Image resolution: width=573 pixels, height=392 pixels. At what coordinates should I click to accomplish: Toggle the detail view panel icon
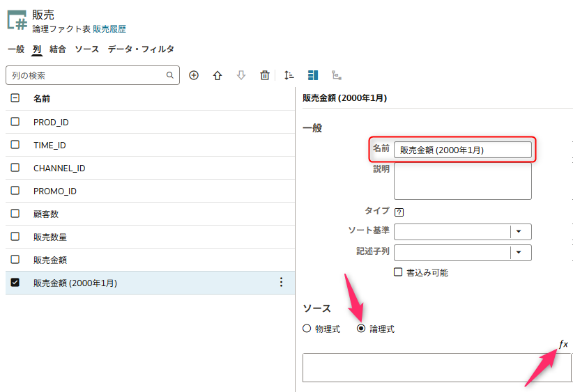313,75
